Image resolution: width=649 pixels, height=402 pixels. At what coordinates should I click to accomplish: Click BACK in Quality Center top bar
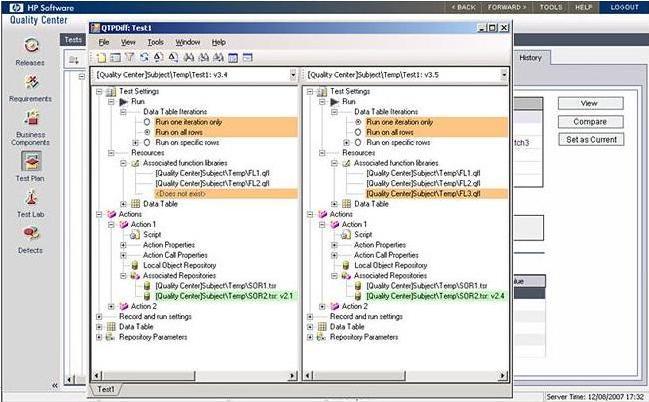click(464, 7)
